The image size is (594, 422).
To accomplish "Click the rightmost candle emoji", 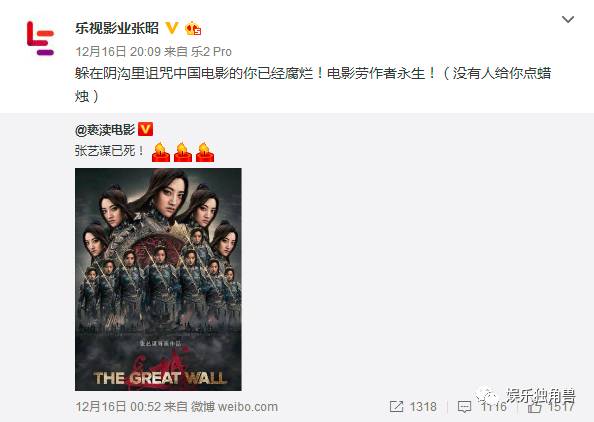I will pyautogui.click(x=205, y=152).
